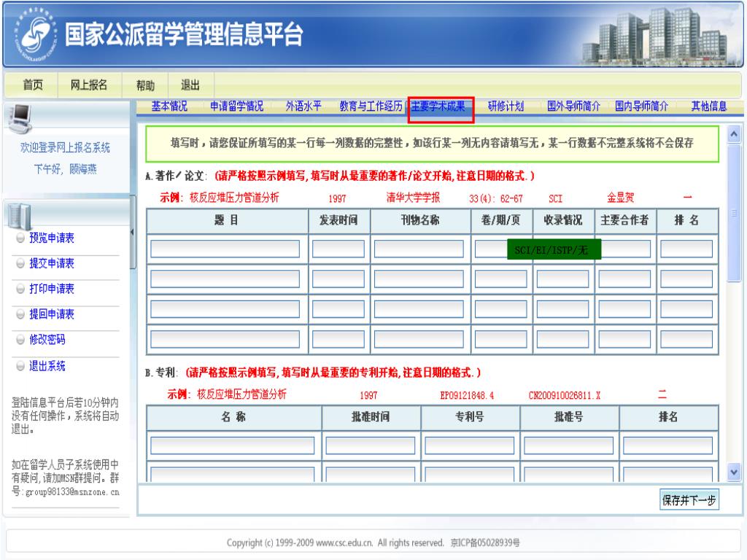
Task: Focus first row 题目 input field
Action: [x=225, y=249]
